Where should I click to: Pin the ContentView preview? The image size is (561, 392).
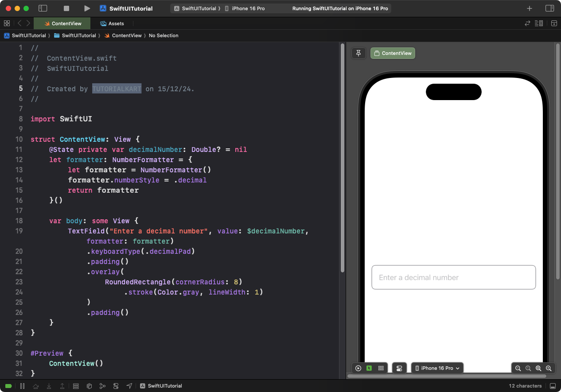click(358, 53)
